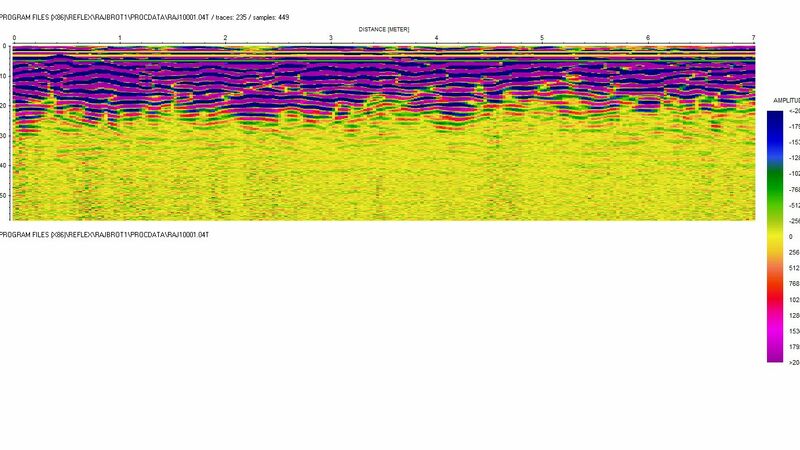Screen dimensions: 800x450
Task: Pick the 6 meter tick on distance axis
Action: tap(648, 38)
